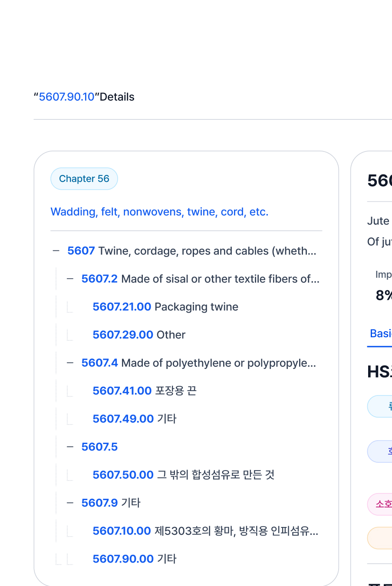
Task: Collapse the 5607.9 기타 node
Action: click(x=70, y=503)
